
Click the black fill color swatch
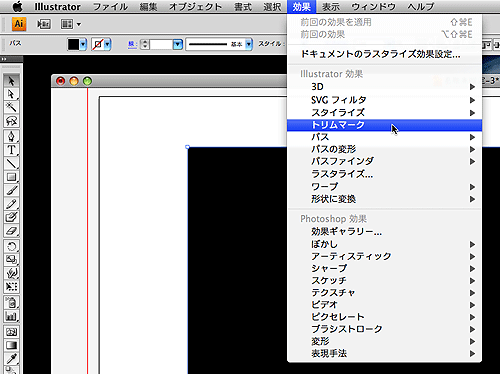[73, 44]
